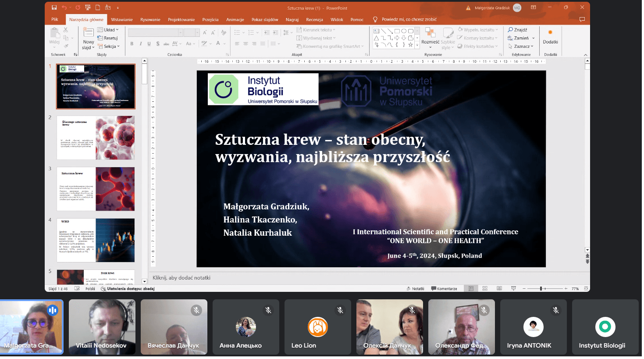Screen dimensions: 644x359
Task: Click the Decrease font size icon
Action: (213, 32)
